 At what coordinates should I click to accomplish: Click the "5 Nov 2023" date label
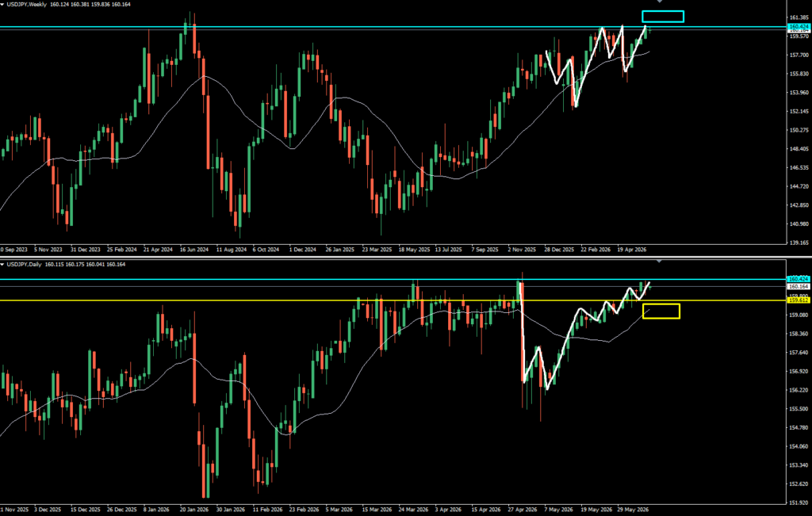pyautogui.click(x=48, y=250)
